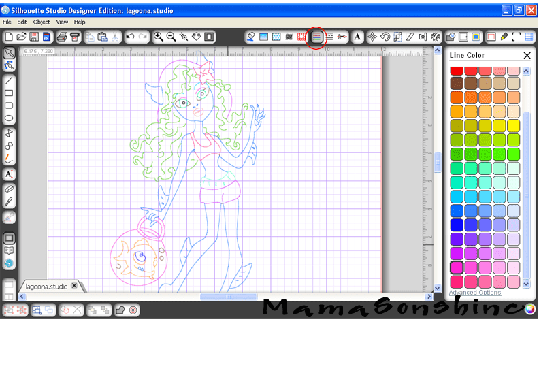Open the Text Style panel icon
The height and width of the screenshot is (392, 539).
[x=357, y=37]
